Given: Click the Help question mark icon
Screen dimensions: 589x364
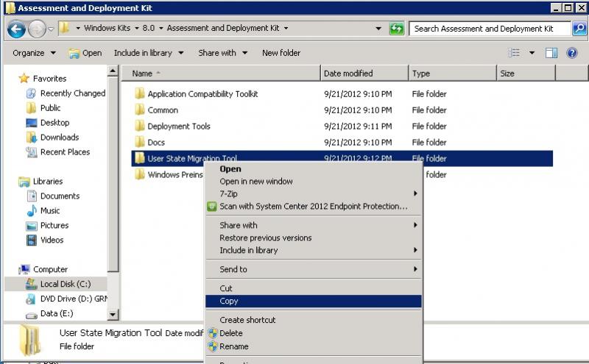Looking at the screenshot, I should [572, 53].
